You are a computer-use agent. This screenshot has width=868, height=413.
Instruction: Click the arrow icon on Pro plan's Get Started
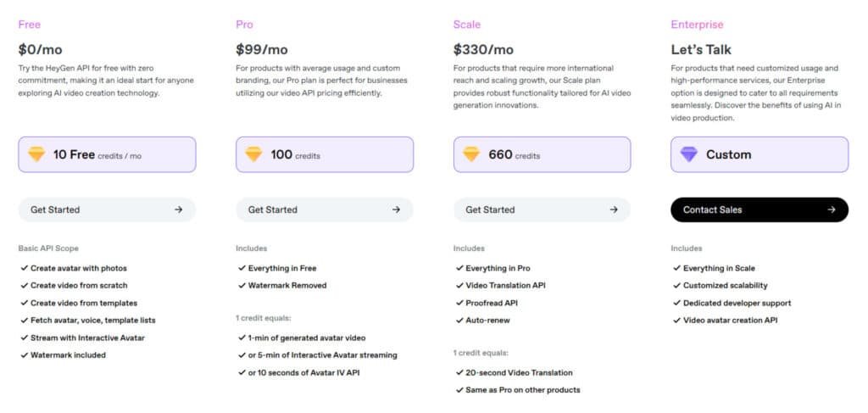tap(396, 209)
